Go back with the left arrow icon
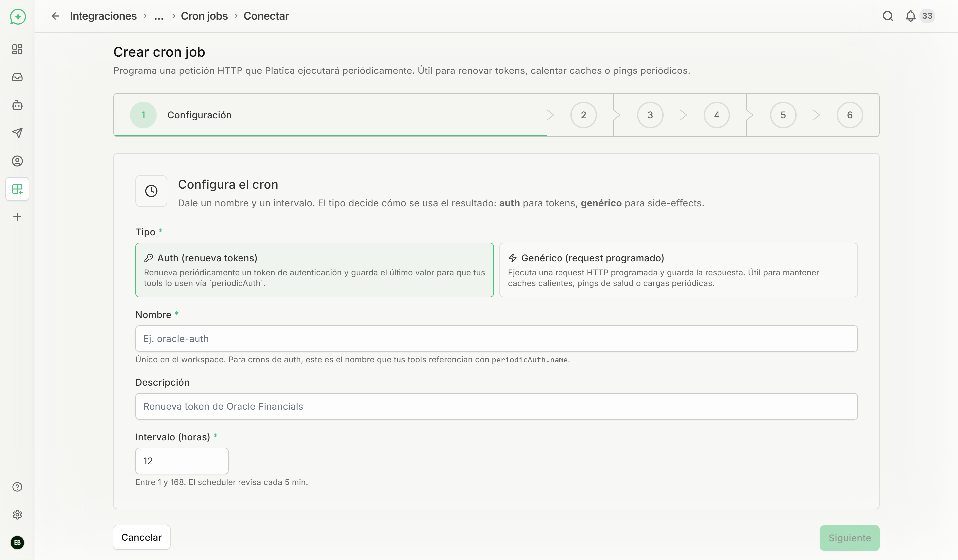This screenshot has width=958, height=560. click(x=55, y=16)
